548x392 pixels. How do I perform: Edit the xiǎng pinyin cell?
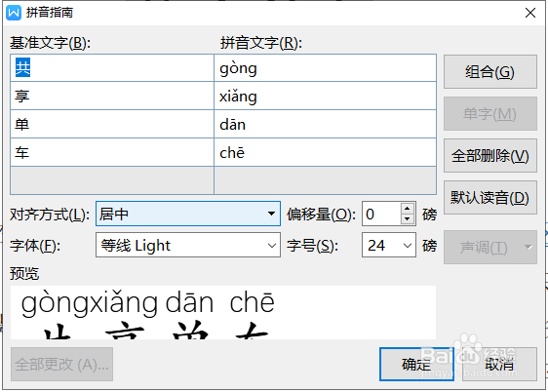(x=325, y=97)
